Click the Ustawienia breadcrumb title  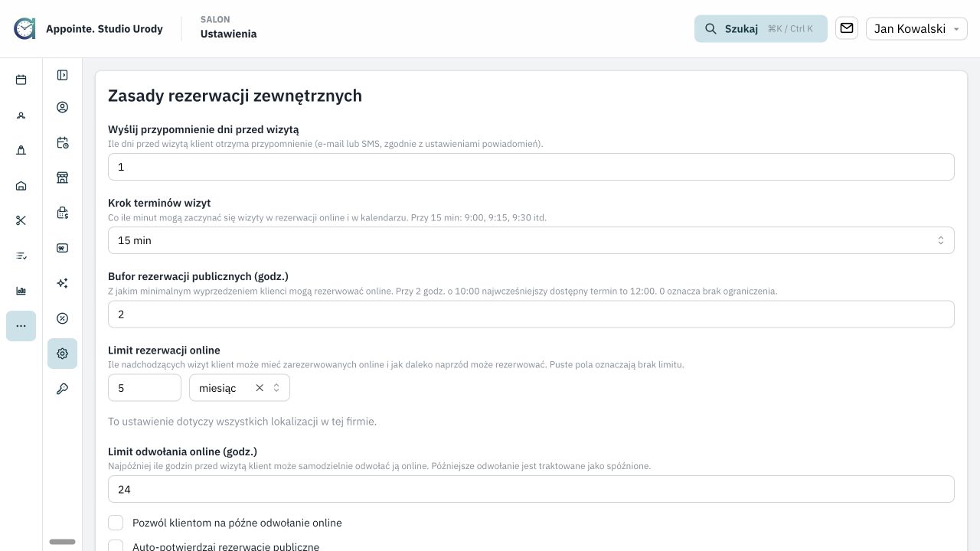[x=228, y=34]
